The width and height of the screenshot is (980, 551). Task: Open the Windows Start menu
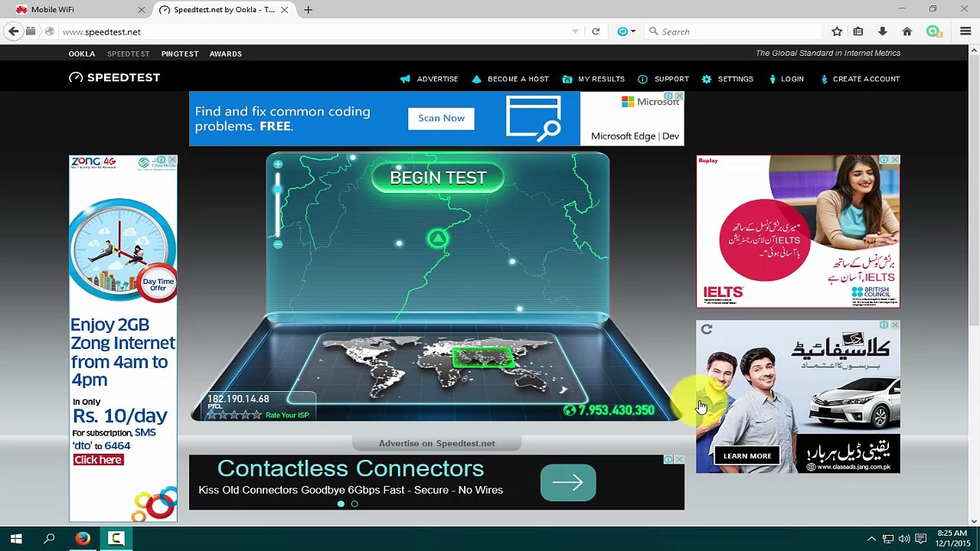[x=16, y=539]
